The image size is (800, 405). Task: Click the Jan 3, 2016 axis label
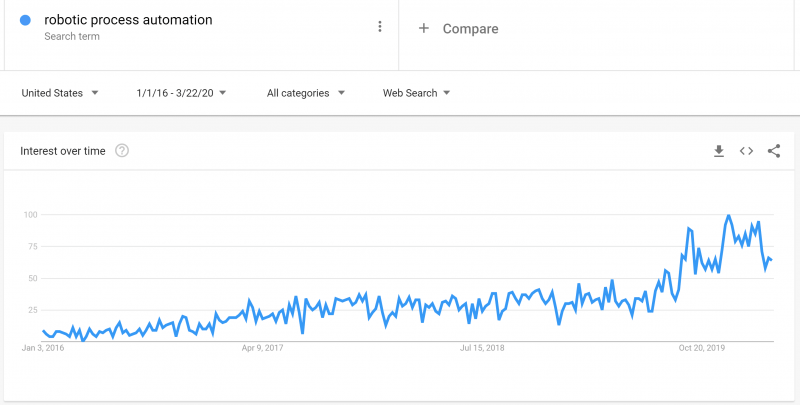[43, 348]
